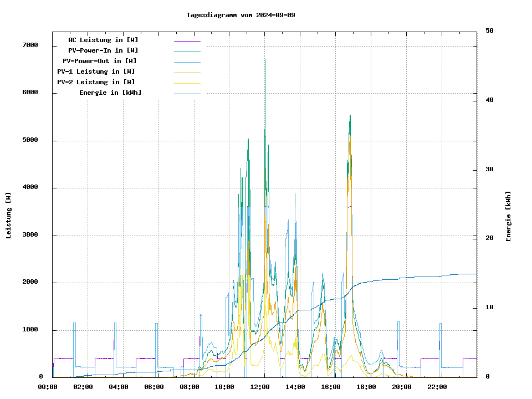Click the 50 label on the energy axis
Viewport: 532px width, 399px height.
pyautogui.click(x=489, y=31)
